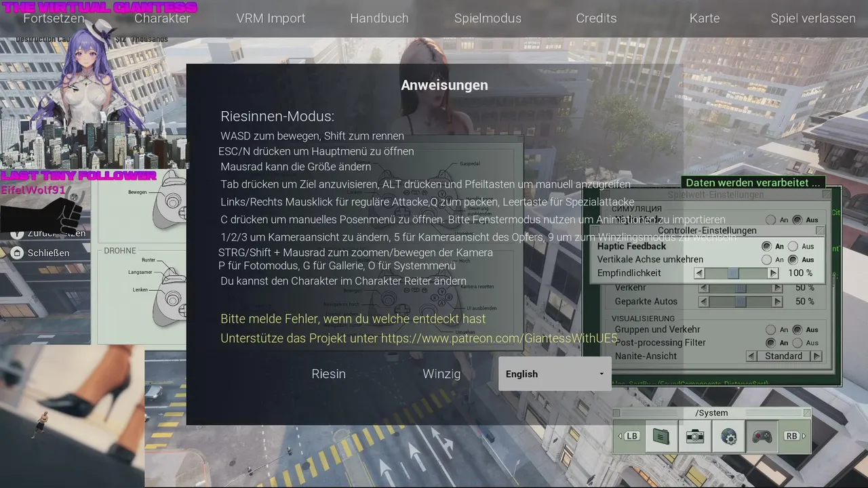Set Post-processing Filter to Aus

pyautogui.click(x=797, y=343)
